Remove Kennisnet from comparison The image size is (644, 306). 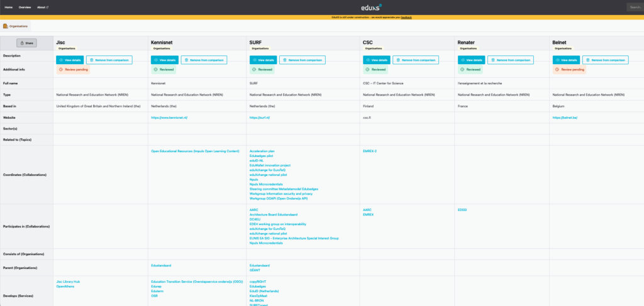pyautogui.click(x=204, y=60)
